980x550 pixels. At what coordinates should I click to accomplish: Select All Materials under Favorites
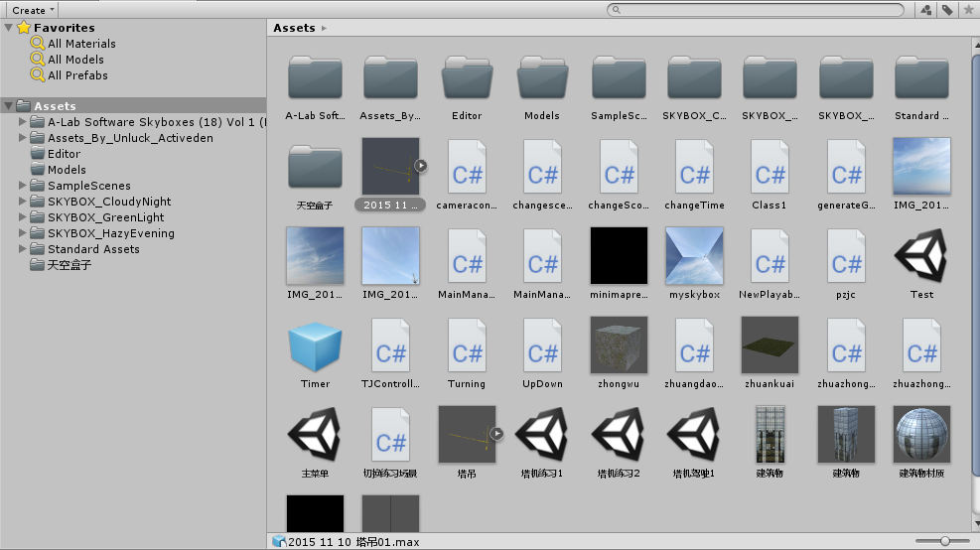[81, 44]
